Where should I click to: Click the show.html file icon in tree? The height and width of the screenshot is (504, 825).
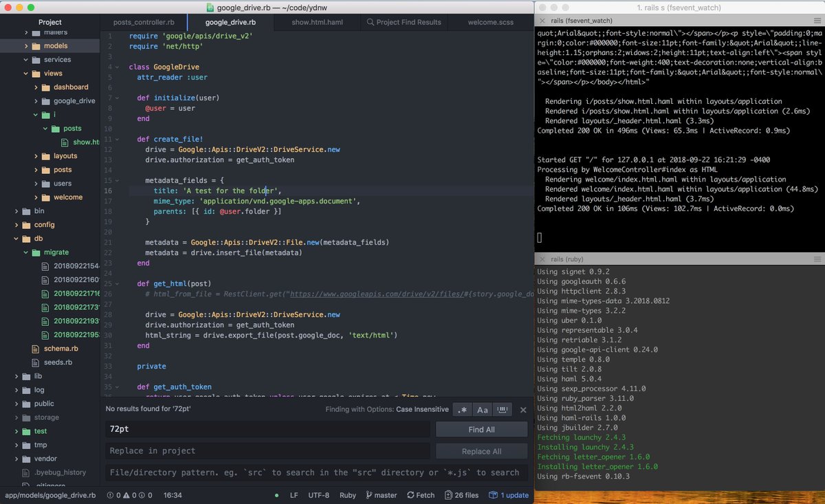click(65, 142)
